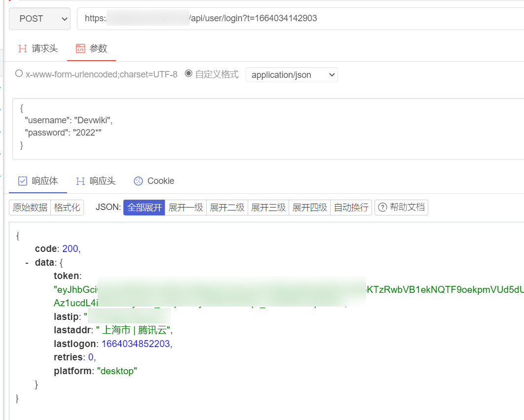Open the Cookie tab
The height and width of the screenshot is (420, 524).
coord(160,181)
